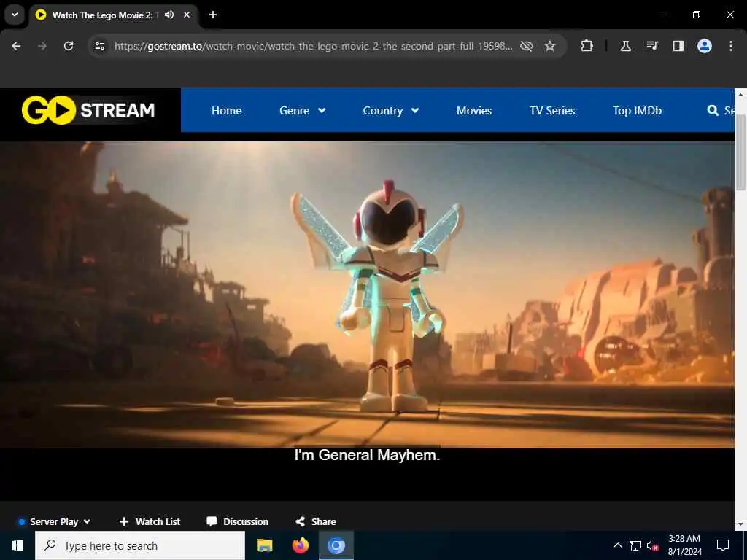
Task: Open the network status tray icon
Action: point(635,545)
